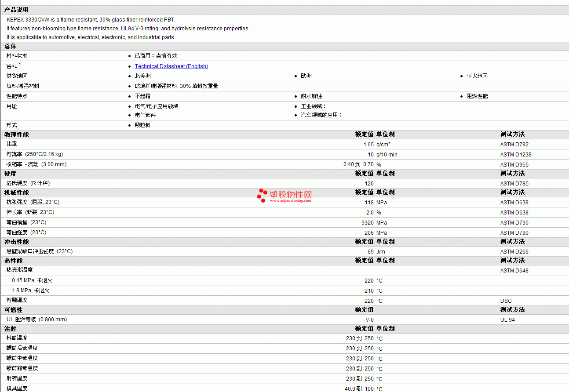Click the 北美洲 region entry
Viewport: 569px width, 392px height.
click(143, 76)
